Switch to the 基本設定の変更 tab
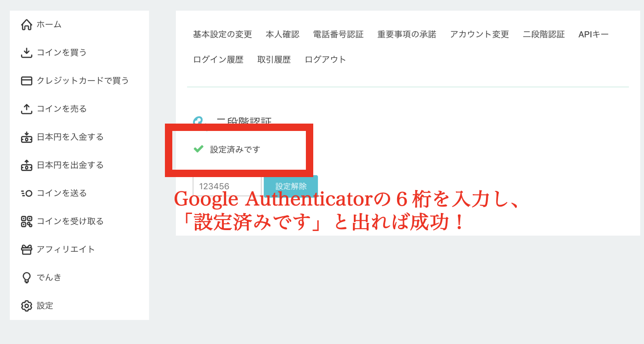 point(222,35)
